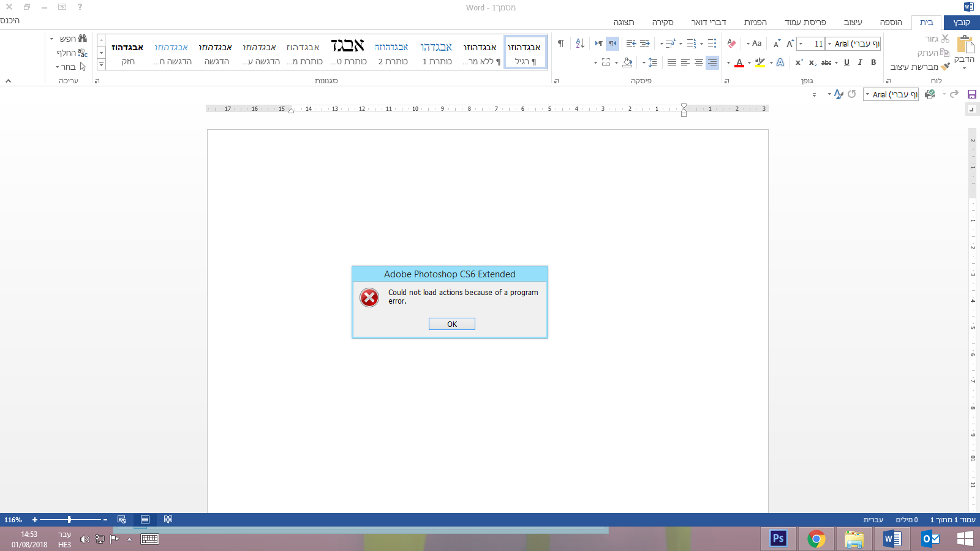Decrease font size with shrink-font icon
This screenshot has width=980, height=551.
[x=777, y=43]
